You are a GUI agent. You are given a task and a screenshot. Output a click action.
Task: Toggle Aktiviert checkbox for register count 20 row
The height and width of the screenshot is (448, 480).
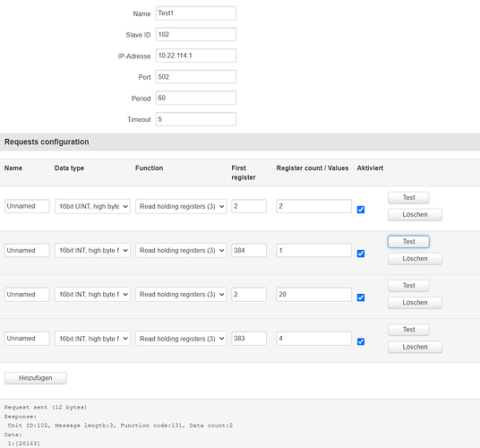pyautogui.click(x=361, y=297)
